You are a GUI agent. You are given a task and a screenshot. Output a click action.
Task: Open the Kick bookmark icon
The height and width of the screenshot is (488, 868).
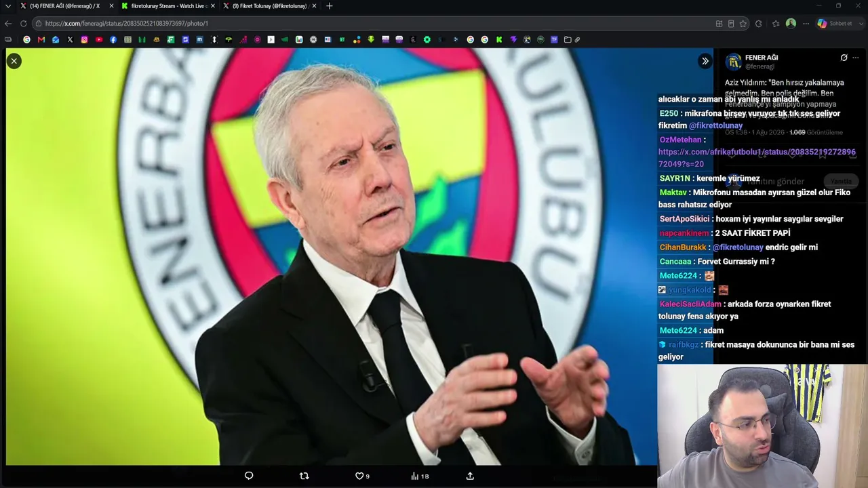pos(498,39)
